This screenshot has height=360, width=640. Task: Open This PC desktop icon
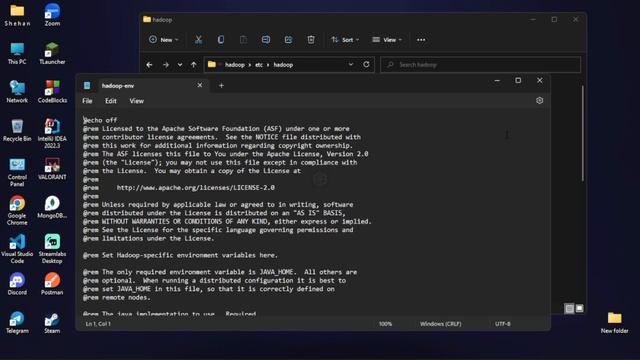click(17, 53)
